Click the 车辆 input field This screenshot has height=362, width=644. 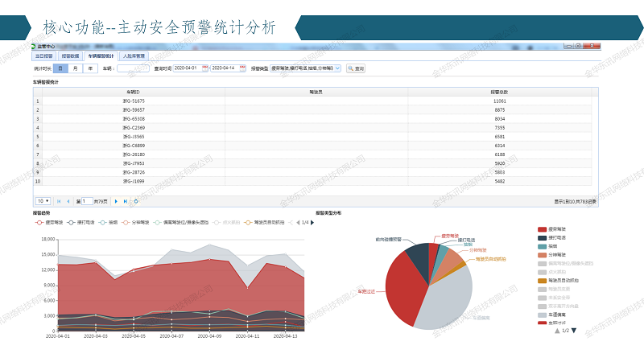point(133,68)
